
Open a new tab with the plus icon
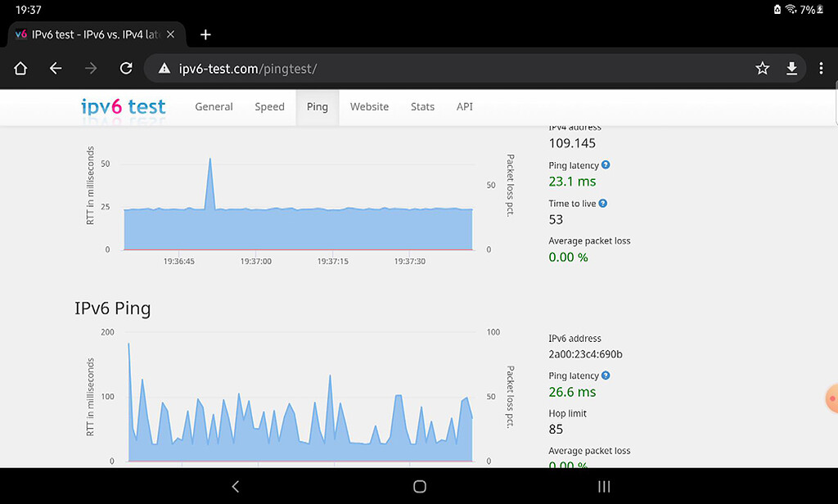tap(205, 34)
